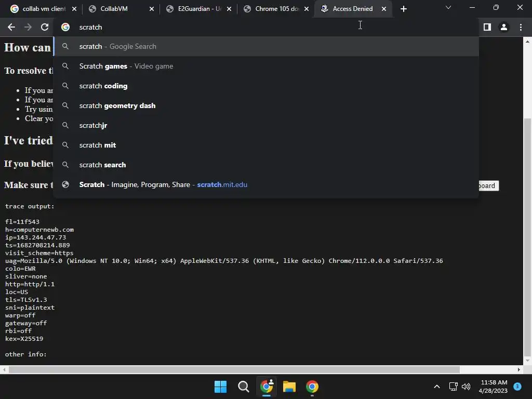The width and height of the screenshot is (532, 399).
Task: Choose the 'scratch search' suggestion
Action: [266, 165]
